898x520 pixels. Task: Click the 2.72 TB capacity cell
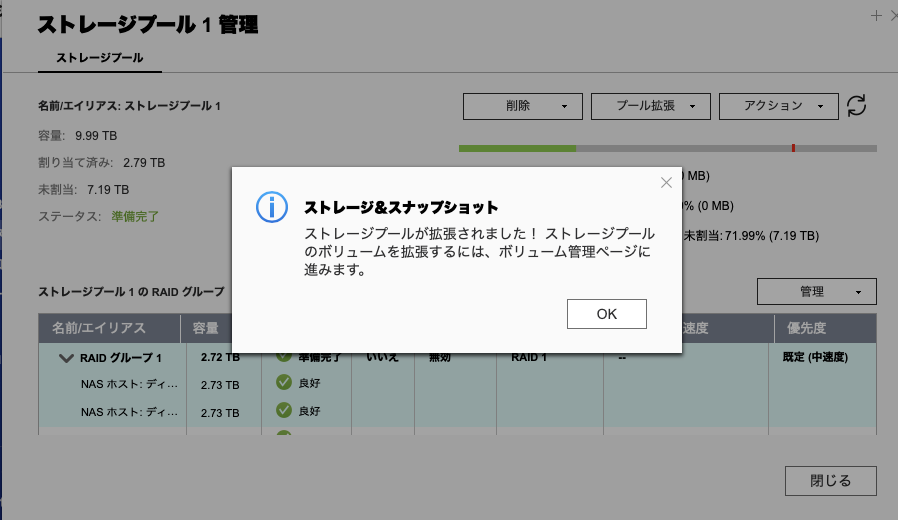tap(220, 357)
